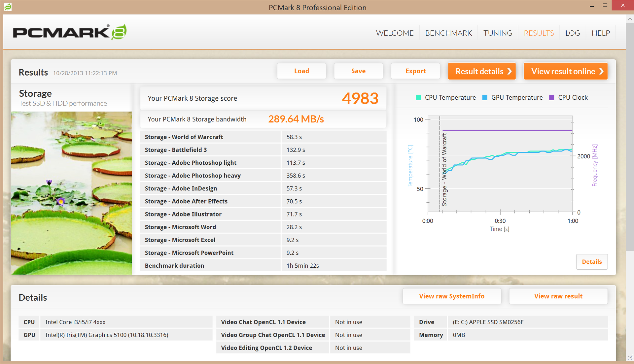Click the scrollbar up arrow

click(x=630, y=19)
